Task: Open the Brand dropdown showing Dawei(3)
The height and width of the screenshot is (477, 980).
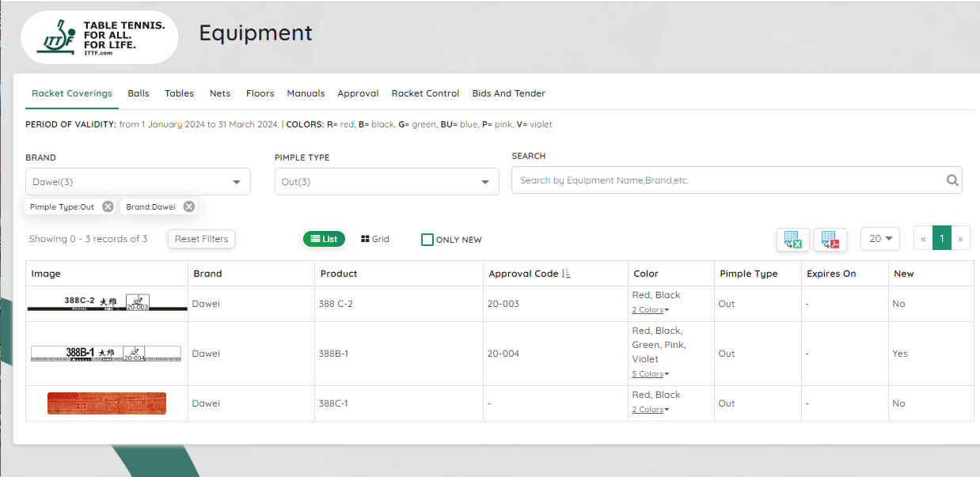Action: coord(138,181)
